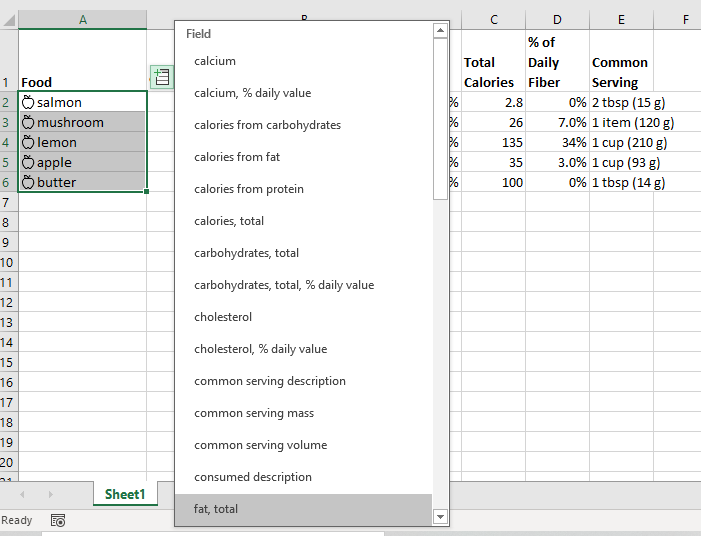This screenshot has width=701, height=536.
Task: Choose the 'fat, total' field
Action: coord(303,509)
